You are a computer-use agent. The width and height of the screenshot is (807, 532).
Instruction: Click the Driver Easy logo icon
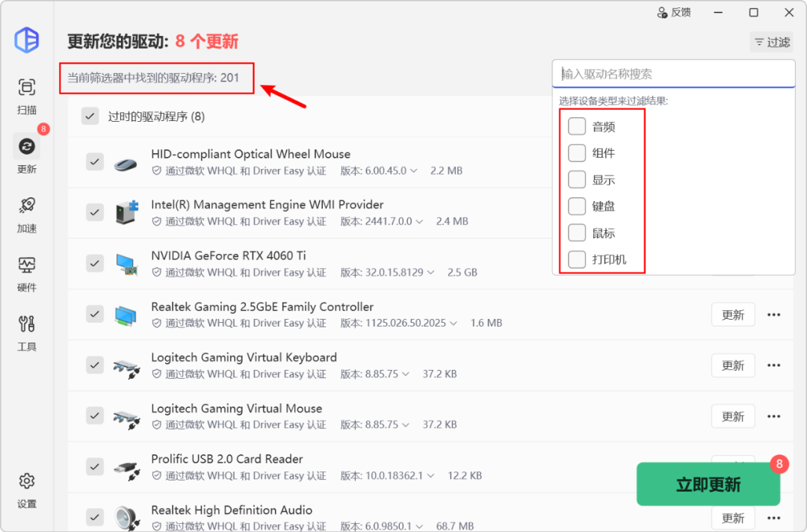(x=26, y=40)
